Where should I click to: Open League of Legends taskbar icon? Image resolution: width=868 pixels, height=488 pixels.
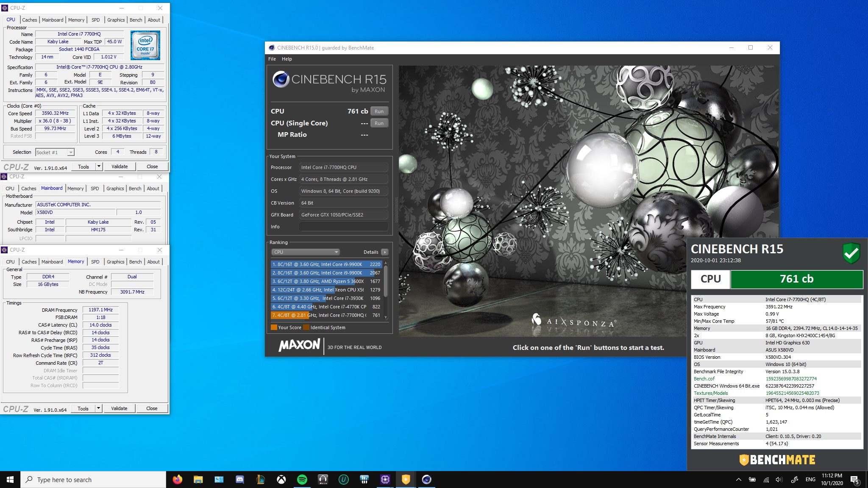(260, 480)
